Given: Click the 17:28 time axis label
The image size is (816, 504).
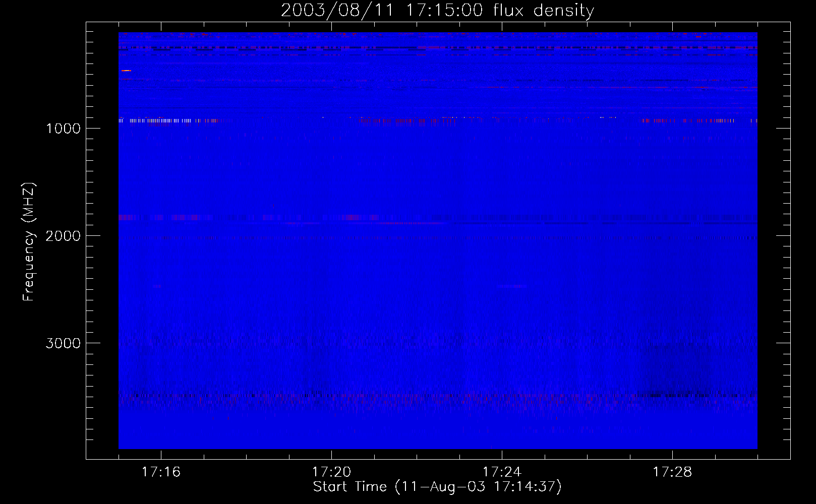Looking at the screenshot, I should 672,472.
